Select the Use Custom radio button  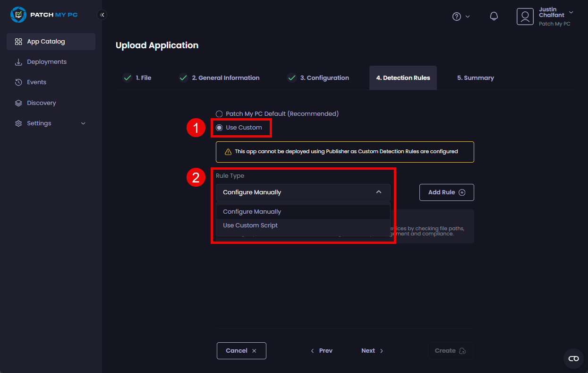tap(219, 128)
